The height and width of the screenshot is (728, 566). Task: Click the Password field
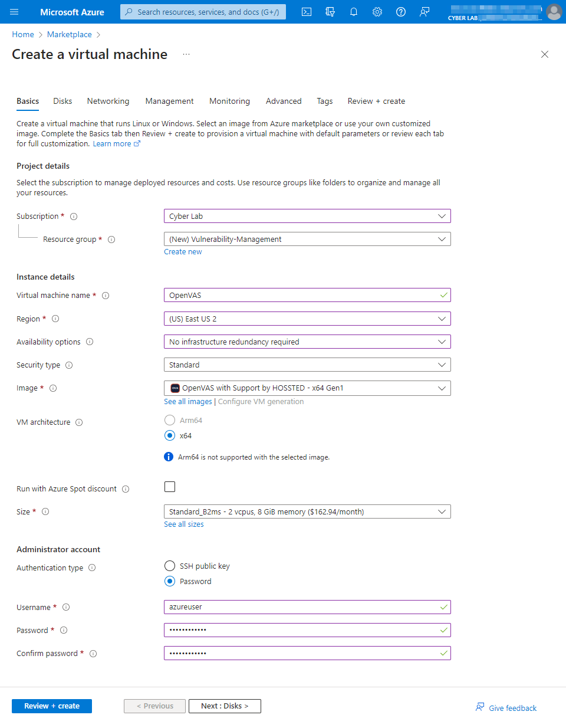(x=307, y=630)
